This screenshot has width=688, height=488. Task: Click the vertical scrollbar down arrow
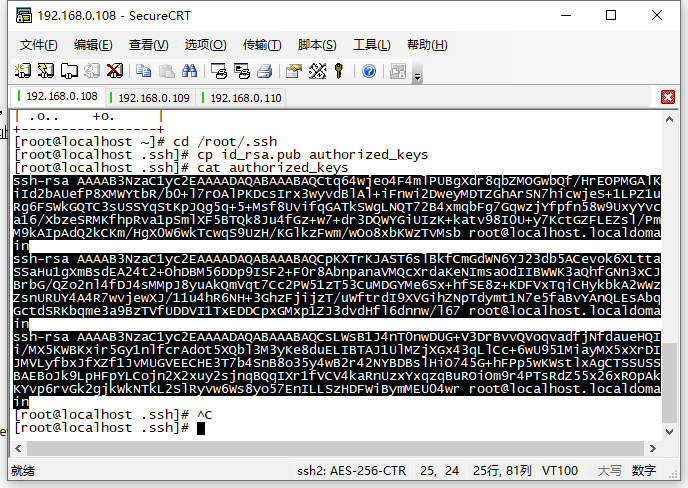click(670, 432)
